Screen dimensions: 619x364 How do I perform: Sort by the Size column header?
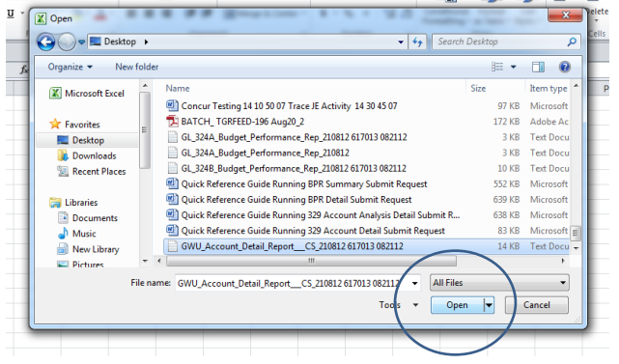[478, 89]
